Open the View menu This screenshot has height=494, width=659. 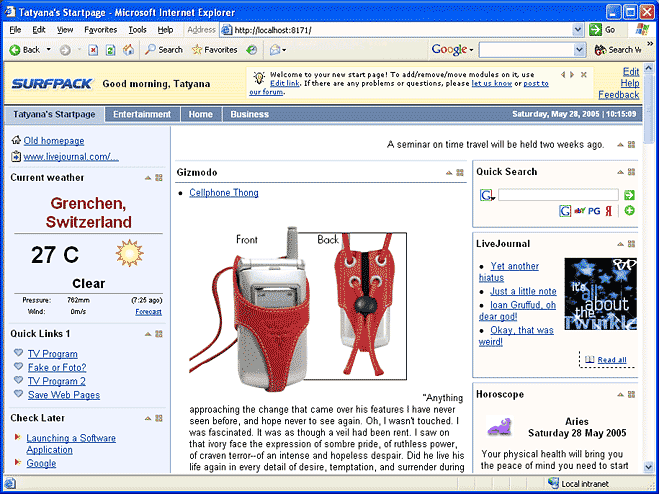[x=65, y=30]
